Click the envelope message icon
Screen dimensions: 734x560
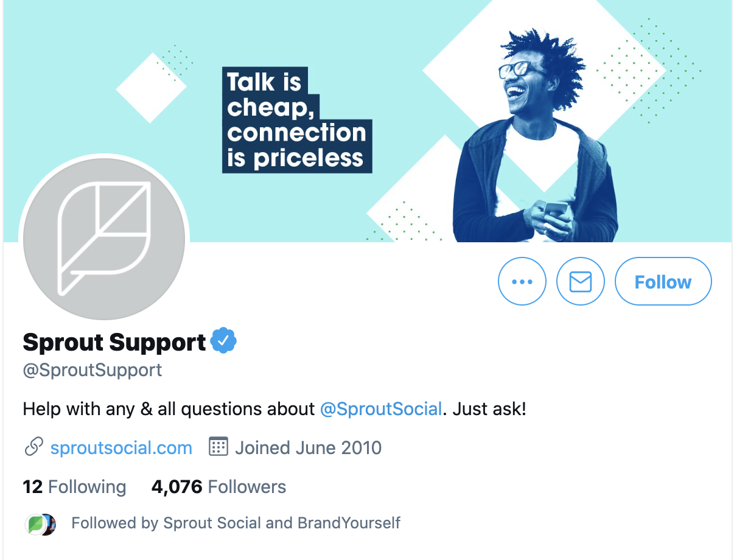[580, 282]
